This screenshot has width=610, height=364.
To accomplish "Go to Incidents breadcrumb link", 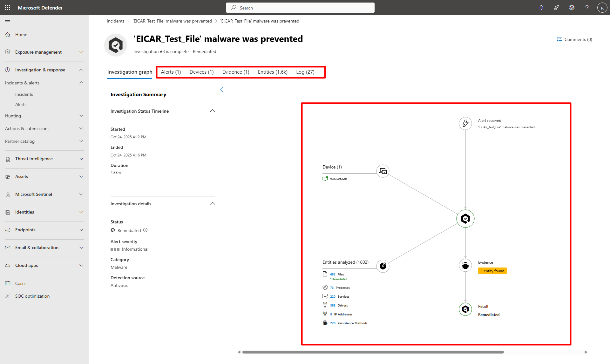I will (x=116, y=21).
